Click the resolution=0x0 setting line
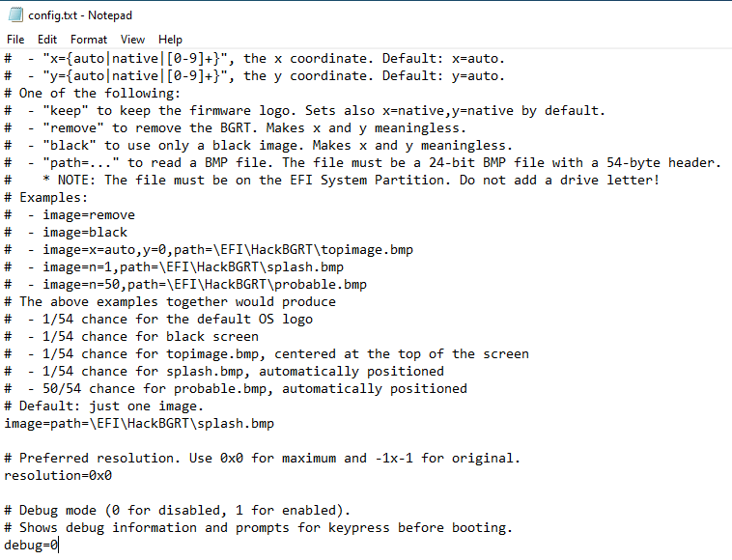The width and height of the screenshot is (732, 560). (58, 475)
